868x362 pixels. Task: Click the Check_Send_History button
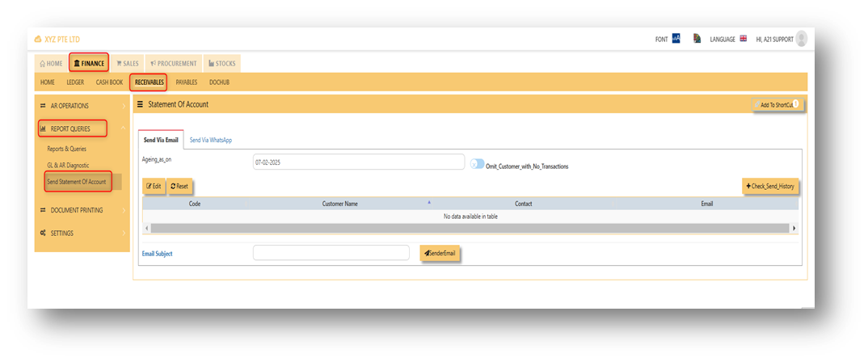(770, 187)
